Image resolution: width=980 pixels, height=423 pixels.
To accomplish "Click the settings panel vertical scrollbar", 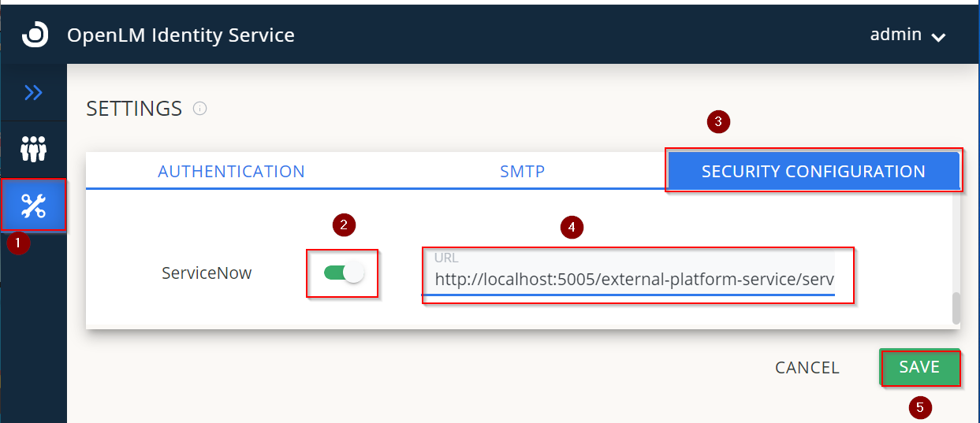I will [x=956, y=308].
